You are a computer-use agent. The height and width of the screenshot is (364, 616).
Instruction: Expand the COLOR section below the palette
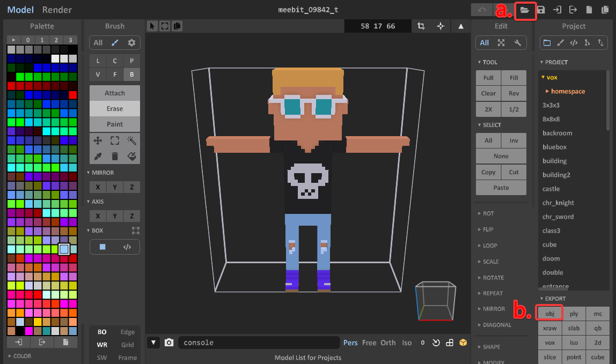pyautogui.click(x=21, y=356)
